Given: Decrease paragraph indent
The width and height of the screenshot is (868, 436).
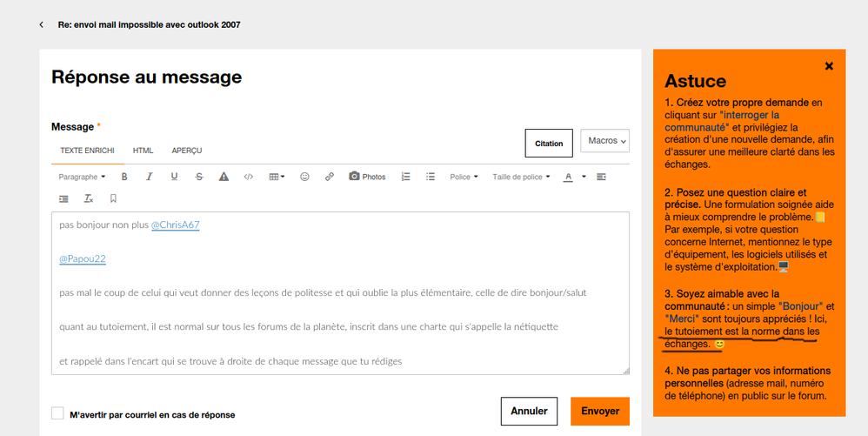Looking at the screenshot, I should tap(601, 177).
